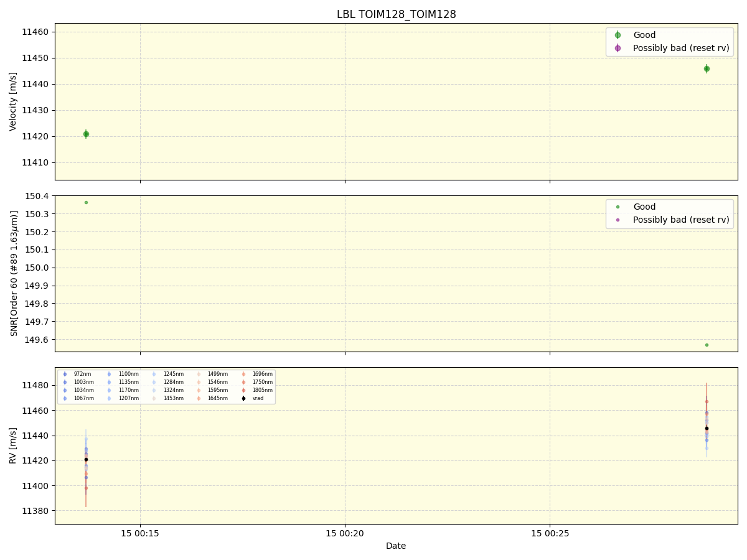Select the 1805nm red marker icon
The image size is (747, 560).
(243, 390)
